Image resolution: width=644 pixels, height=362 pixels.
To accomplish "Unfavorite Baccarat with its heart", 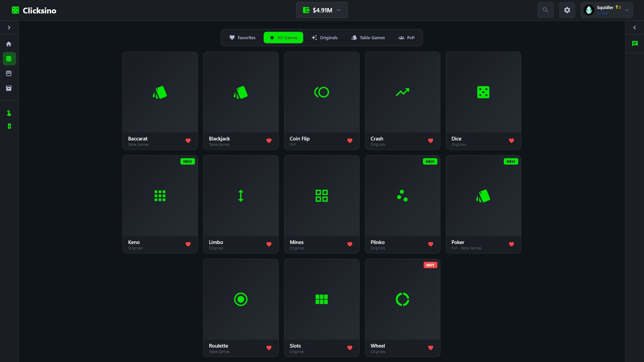I will [188, 141].
